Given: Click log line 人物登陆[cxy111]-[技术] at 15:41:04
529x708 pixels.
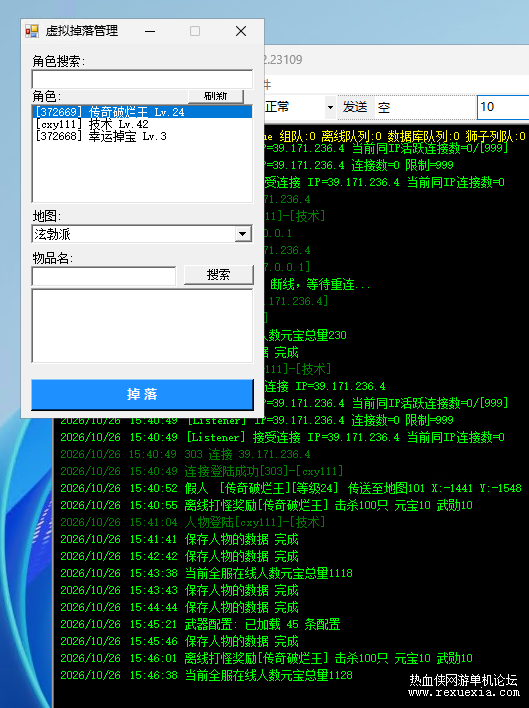Looking at the screenshot, I should [x=193, y=522].
